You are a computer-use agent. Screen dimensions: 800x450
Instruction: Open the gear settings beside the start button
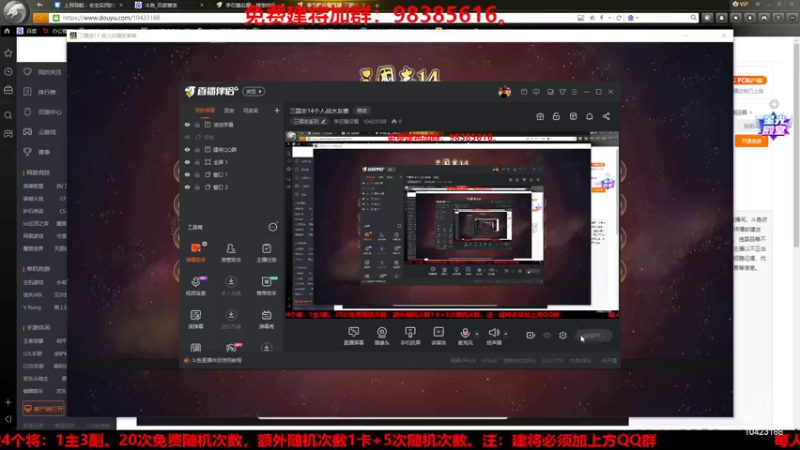(563, 335)
